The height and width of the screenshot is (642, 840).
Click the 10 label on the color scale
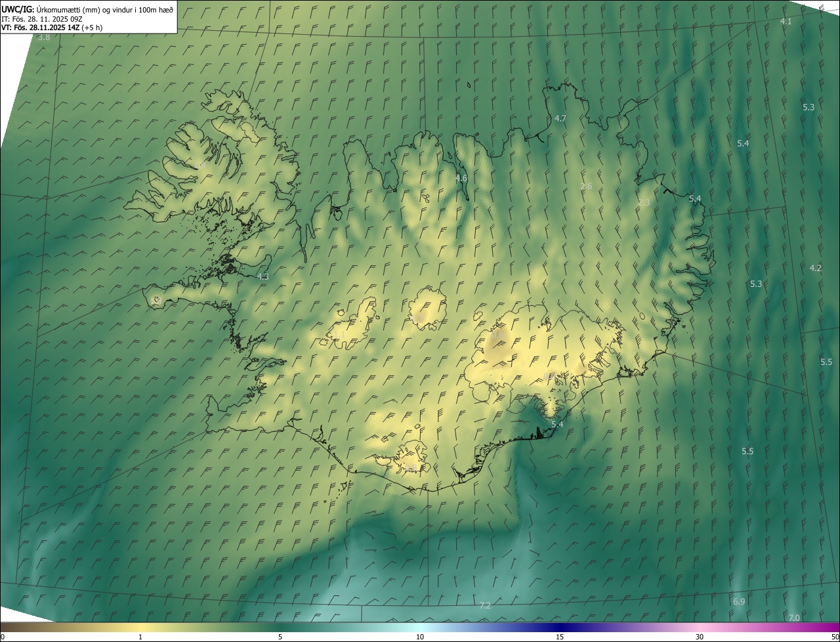(x=420, y=637)
